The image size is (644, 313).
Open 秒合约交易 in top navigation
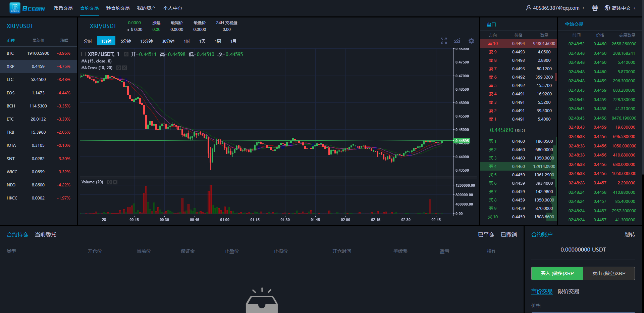click(118, 8)
